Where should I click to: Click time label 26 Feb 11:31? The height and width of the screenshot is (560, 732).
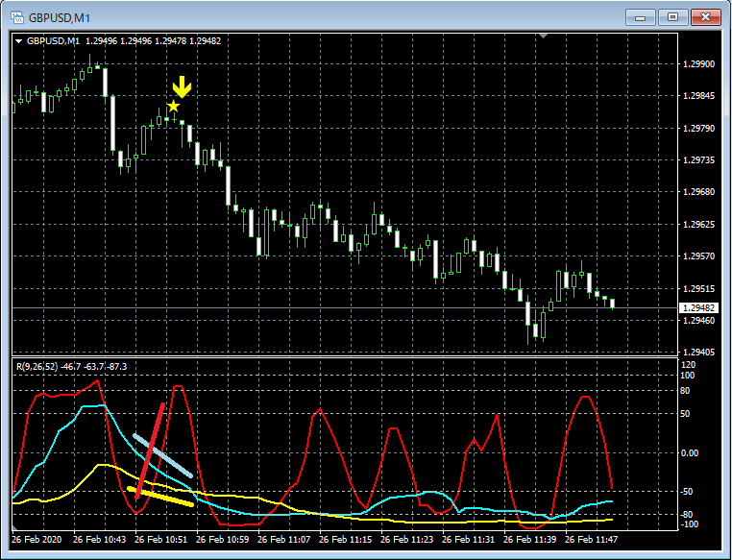pos(468,540)
